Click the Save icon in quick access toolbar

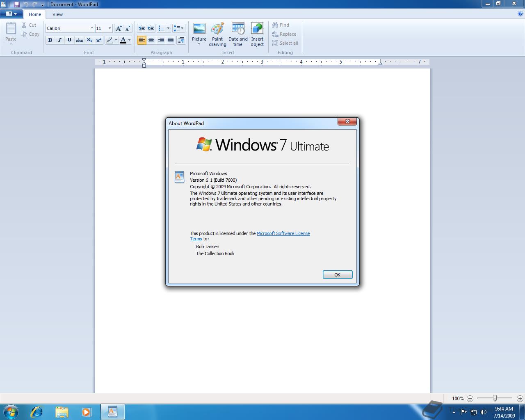(17, 4)
